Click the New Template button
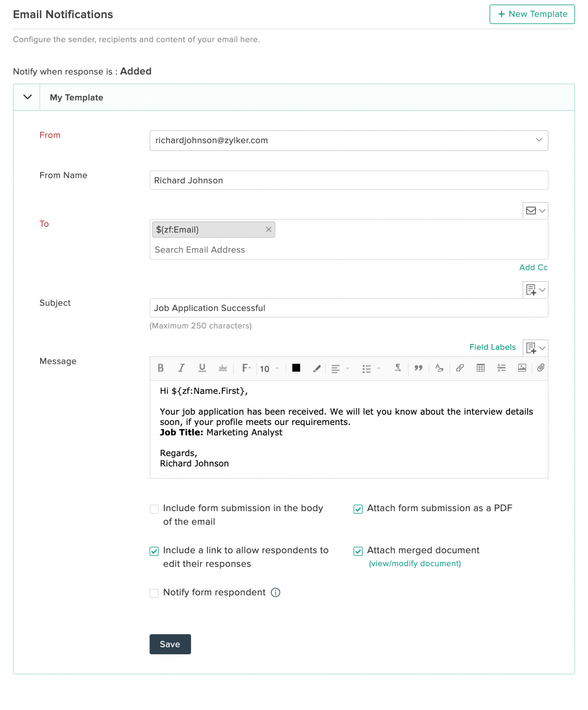Screen dimensions: 588x710 532,14
